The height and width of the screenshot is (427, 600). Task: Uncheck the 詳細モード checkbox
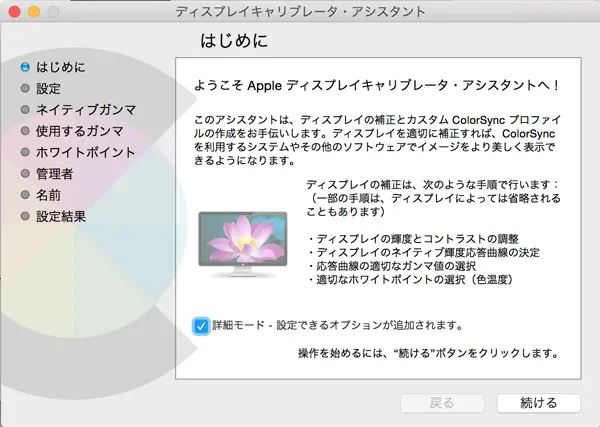tap(201, 326)
